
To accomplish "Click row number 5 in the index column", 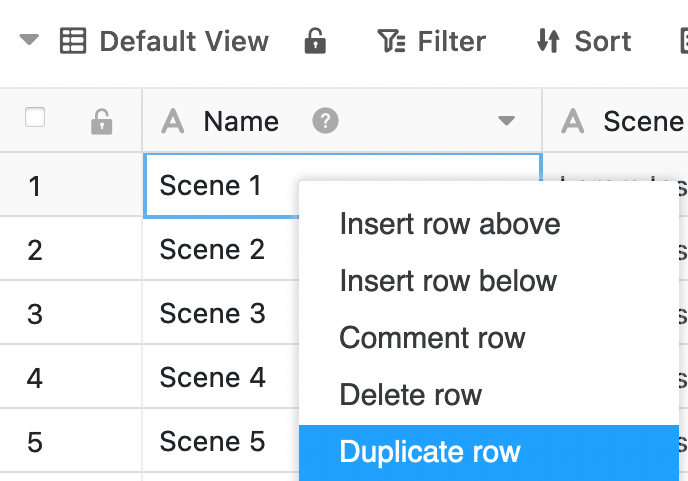I will click(35, 442).
